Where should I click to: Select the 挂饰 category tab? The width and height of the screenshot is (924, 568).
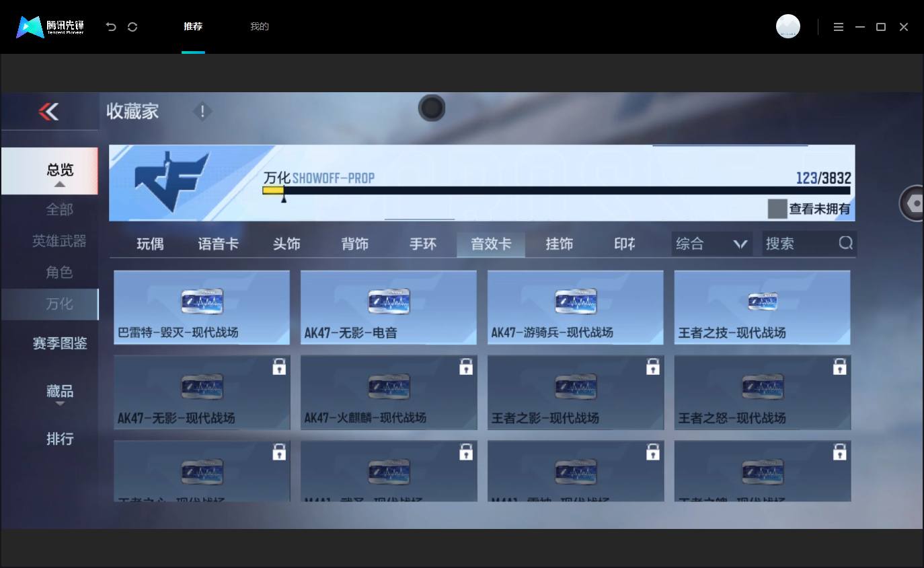click(x=559, y=244)
